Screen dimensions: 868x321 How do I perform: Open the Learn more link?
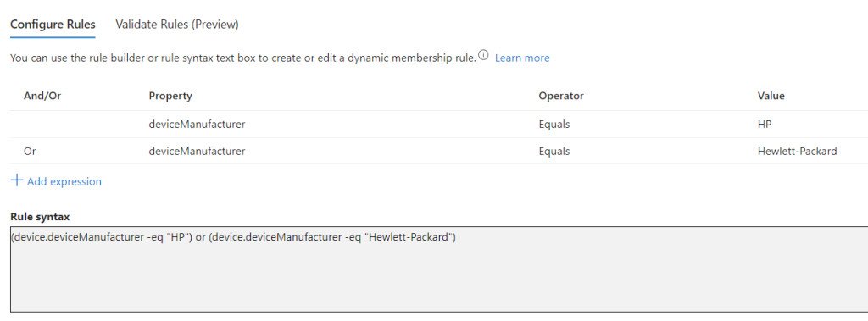coord(522,58)
